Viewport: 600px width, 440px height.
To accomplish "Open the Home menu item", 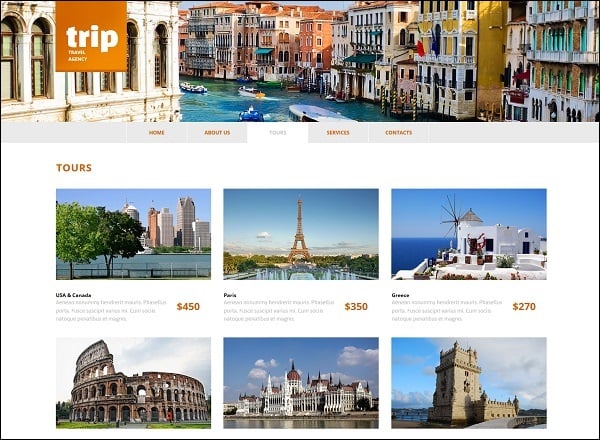I will coord(157,133).
